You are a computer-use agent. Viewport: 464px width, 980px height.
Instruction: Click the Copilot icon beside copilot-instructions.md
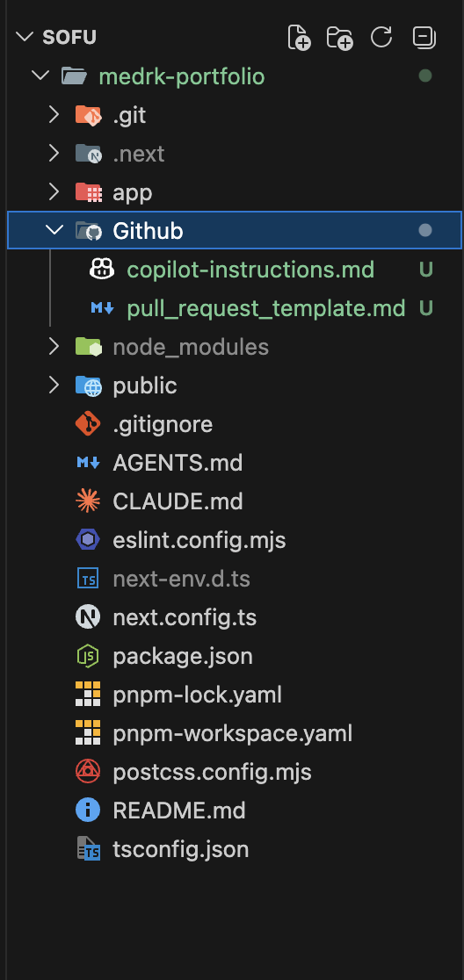point(102,270)
